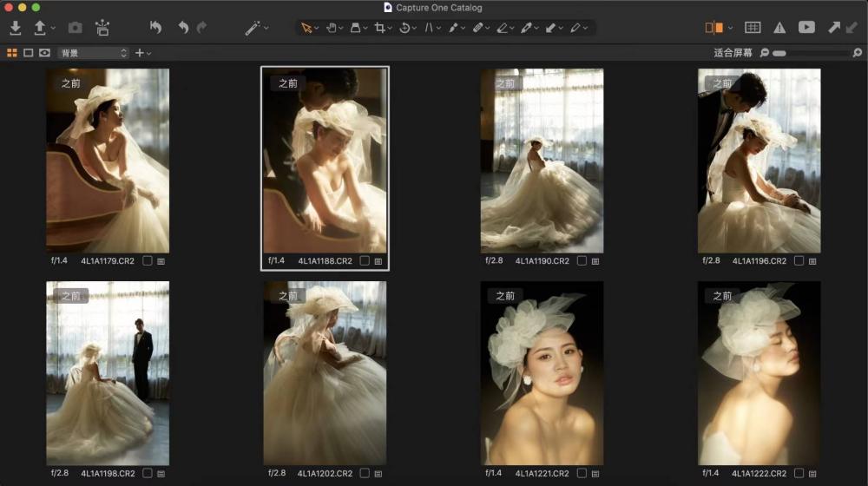Tick the checkbox for 4L1A1179.CR2

(x=147, y=260)
